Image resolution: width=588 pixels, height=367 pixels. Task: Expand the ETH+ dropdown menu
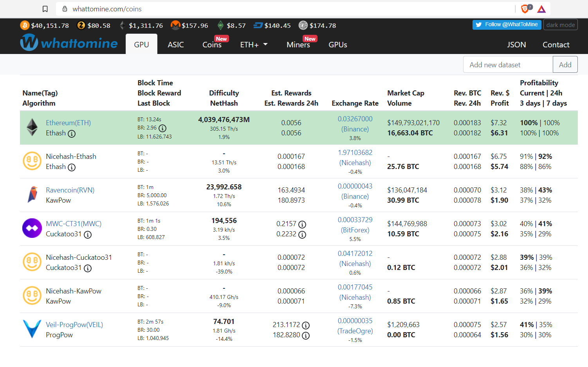click(x=254, y=45)
